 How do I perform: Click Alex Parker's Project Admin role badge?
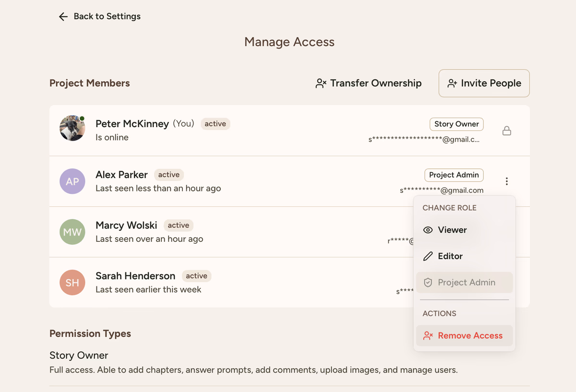454,175
